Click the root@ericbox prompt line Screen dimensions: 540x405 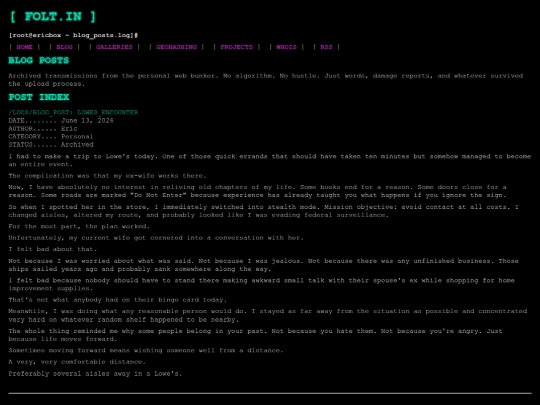73,35
